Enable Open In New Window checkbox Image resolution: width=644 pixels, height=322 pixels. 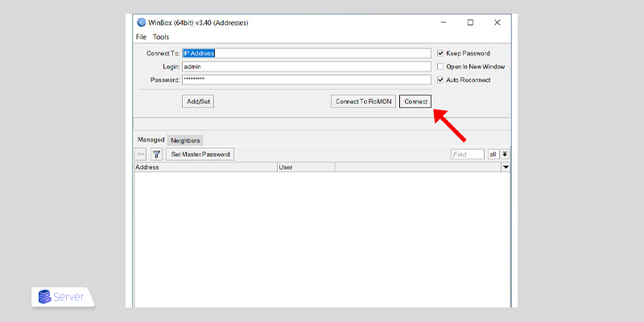pos(440,67)
